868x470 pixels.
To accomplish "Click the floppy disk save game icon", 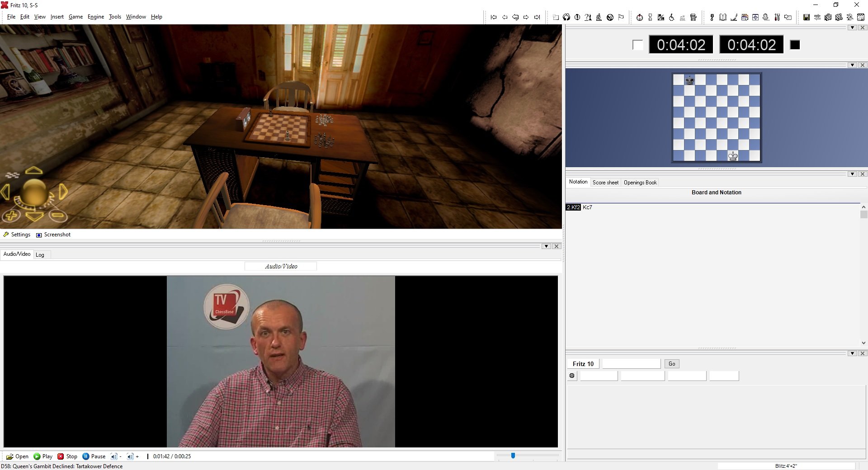I will [807, 17].
